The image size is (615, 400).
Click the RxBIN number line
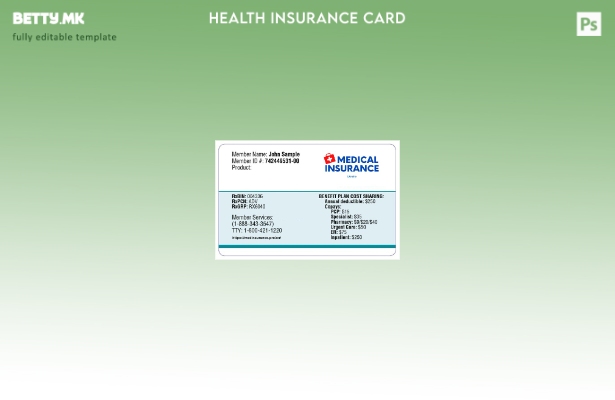point(247,196)
